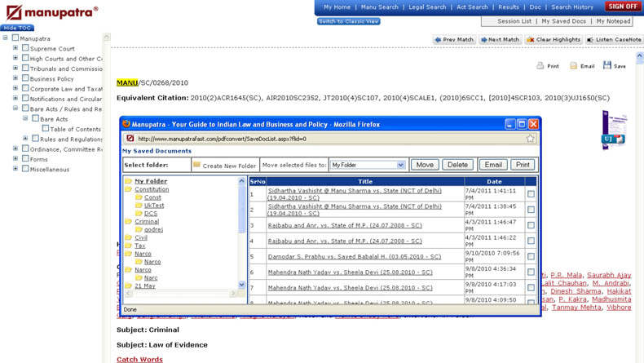Click the Create New Folder icon

click(196, 165)
